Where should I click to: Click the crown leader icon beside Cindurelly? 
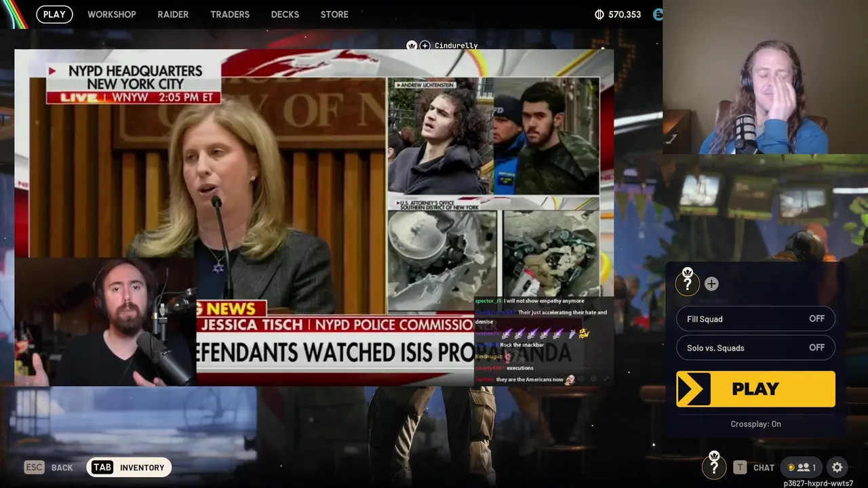click(411, 45)
